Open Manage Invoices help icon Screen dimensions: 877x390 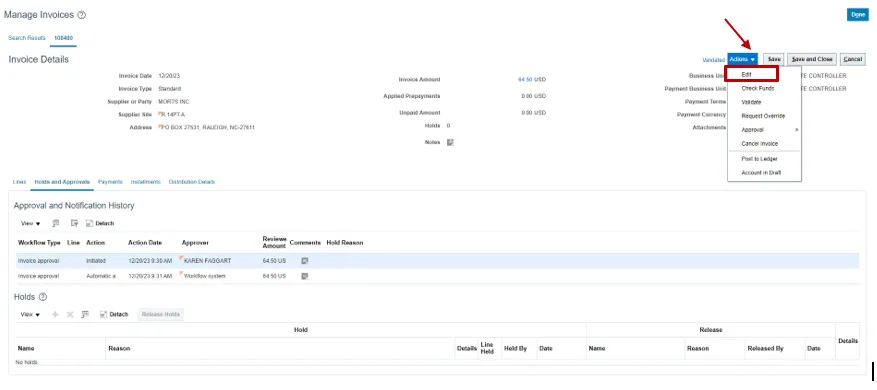pyautogui.click(x=82, y=15)
